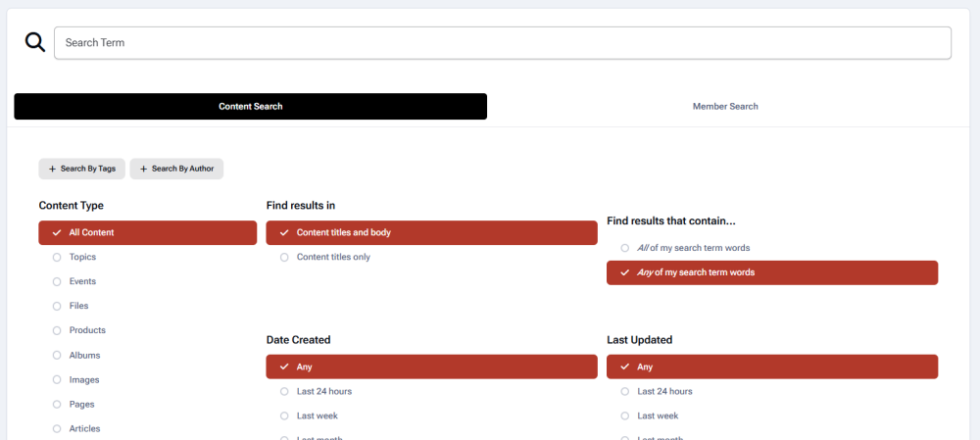Image resolution: width=980 pixels, height=440 pixels.
Task: Choose Content titles only option
Action: [333, 257]
